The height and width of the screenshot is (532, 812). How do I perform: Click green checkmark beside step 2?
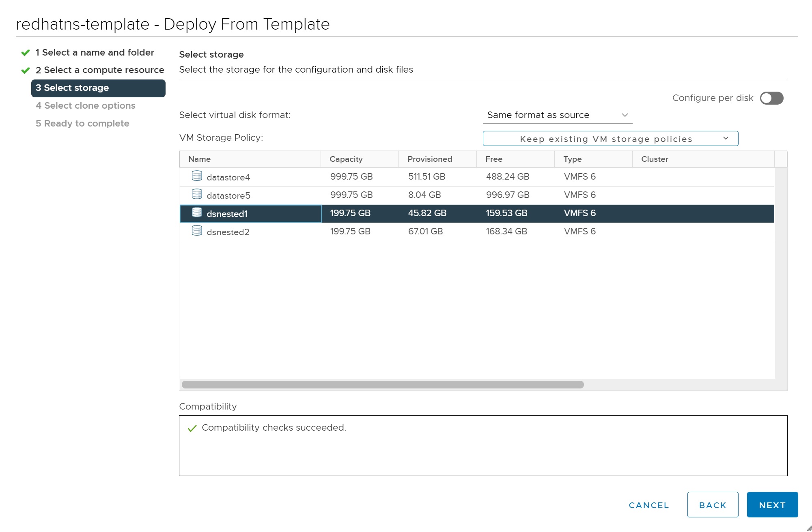(26, 71)
